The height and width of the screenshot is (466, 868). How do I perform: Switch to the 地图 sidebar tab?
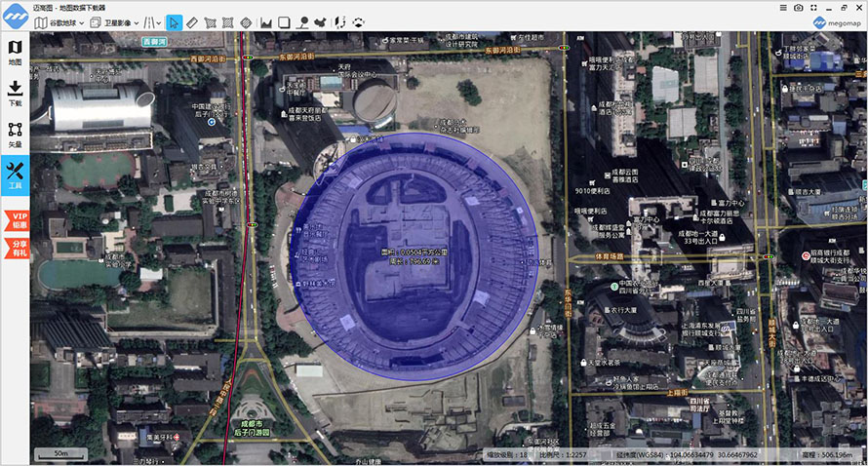[15, 53]
